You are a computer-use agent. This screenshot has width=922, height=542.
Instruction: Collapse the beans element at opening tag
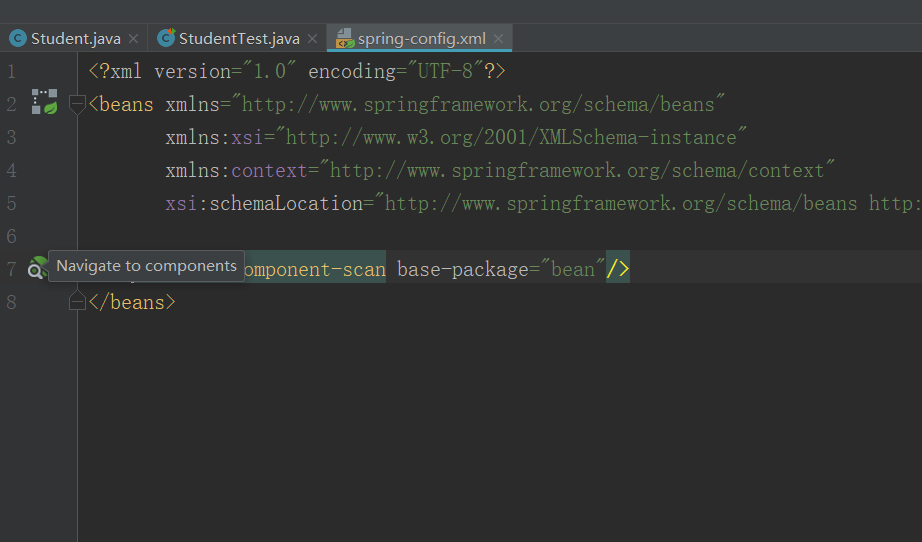click(77, 103)
